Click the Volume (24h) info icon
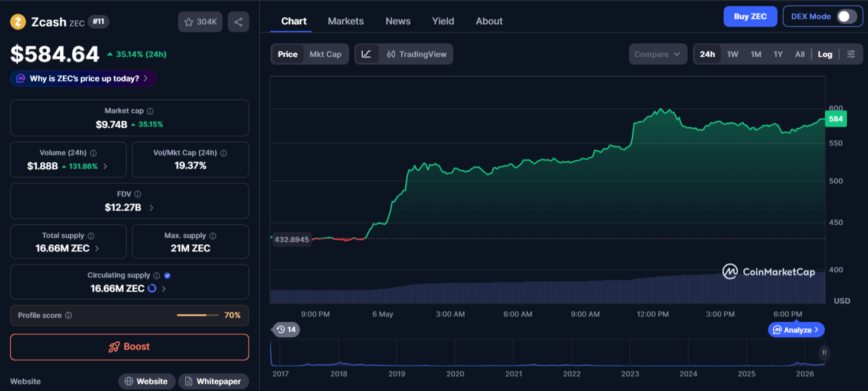The width and height of the screenshot is (868, 391). [93, 153]
